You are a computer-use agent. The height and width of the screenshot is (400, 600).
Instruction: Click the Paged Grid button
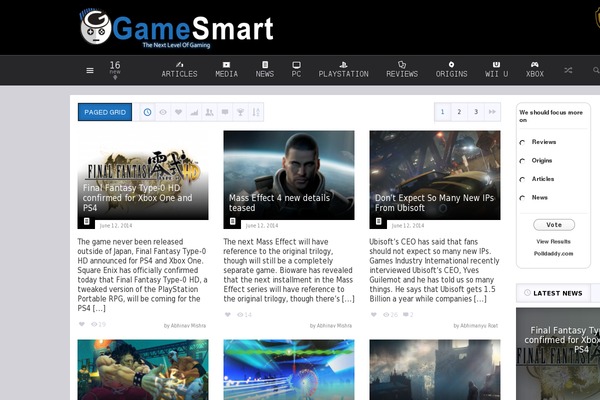(x=105, y=112)
